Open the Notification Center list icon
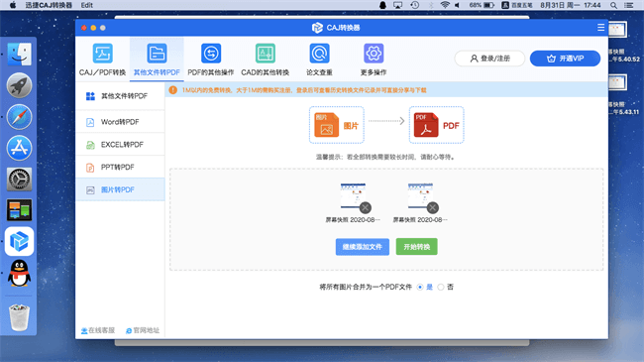This screenshot has width=644, height=362. click(x=628, y=5)
